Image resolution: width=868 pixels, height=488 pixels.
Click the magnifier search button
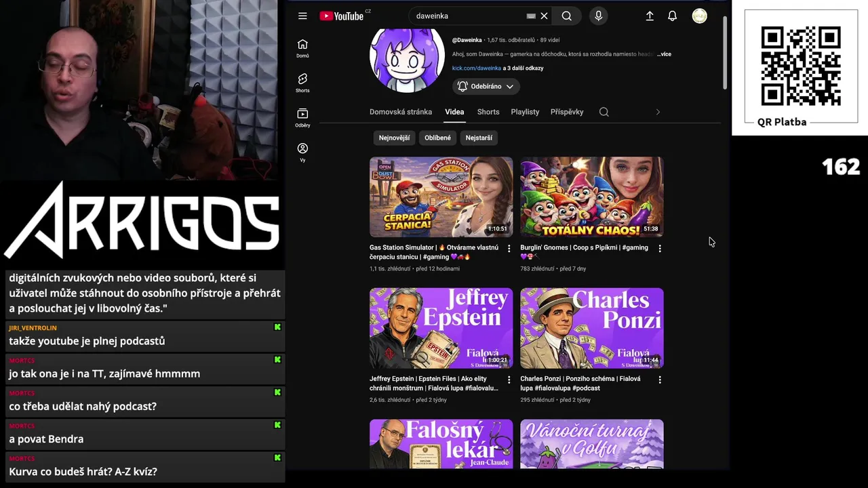click(567, 16)
